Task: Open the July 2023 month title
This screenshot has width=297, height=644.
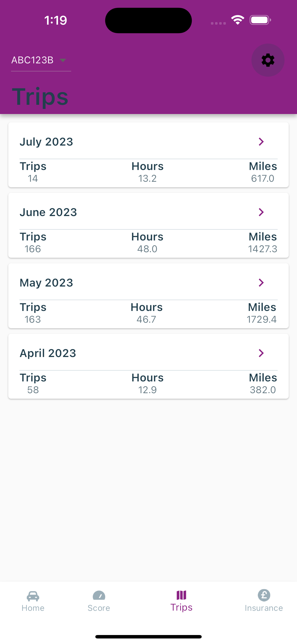Action: [46, 142]
